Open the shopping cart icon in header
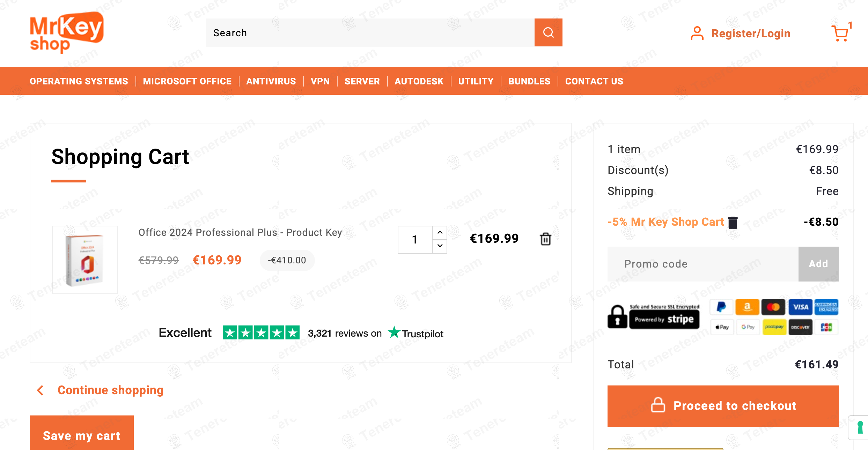 coord(840,33)
